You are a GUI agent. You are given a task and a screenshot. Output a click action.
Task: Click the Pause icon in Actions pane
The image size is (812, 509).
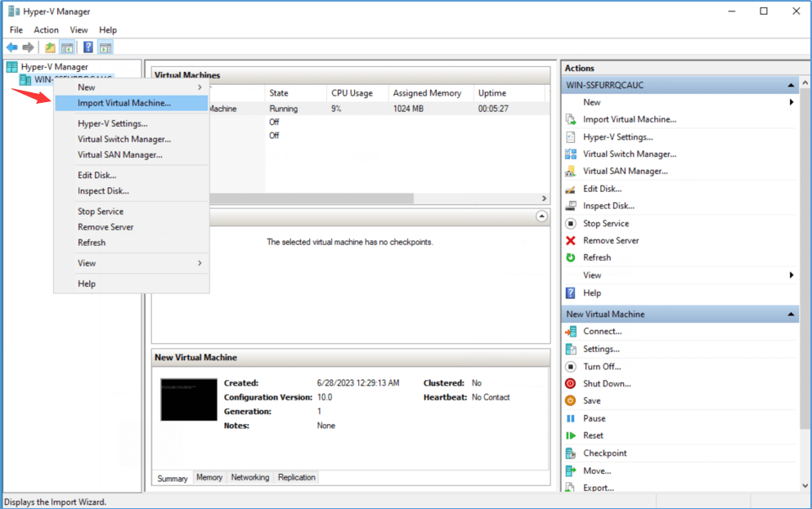click(571, 419)
